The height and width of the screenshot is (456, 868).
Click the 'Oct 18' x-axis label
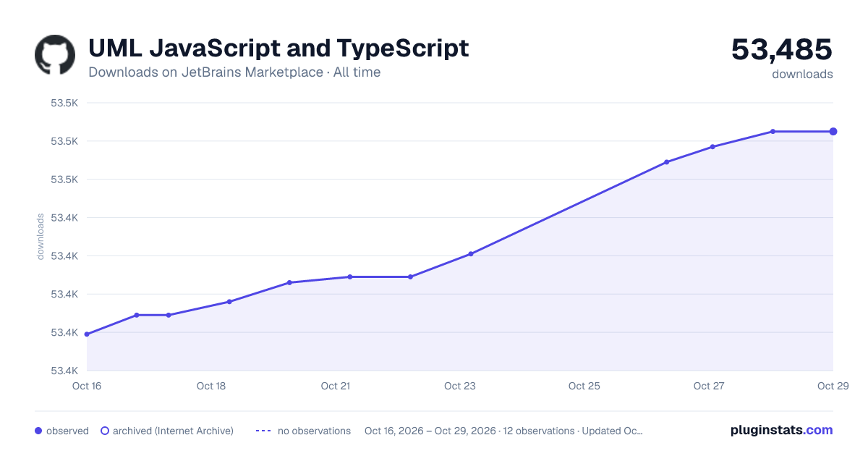tap(211, 386)
